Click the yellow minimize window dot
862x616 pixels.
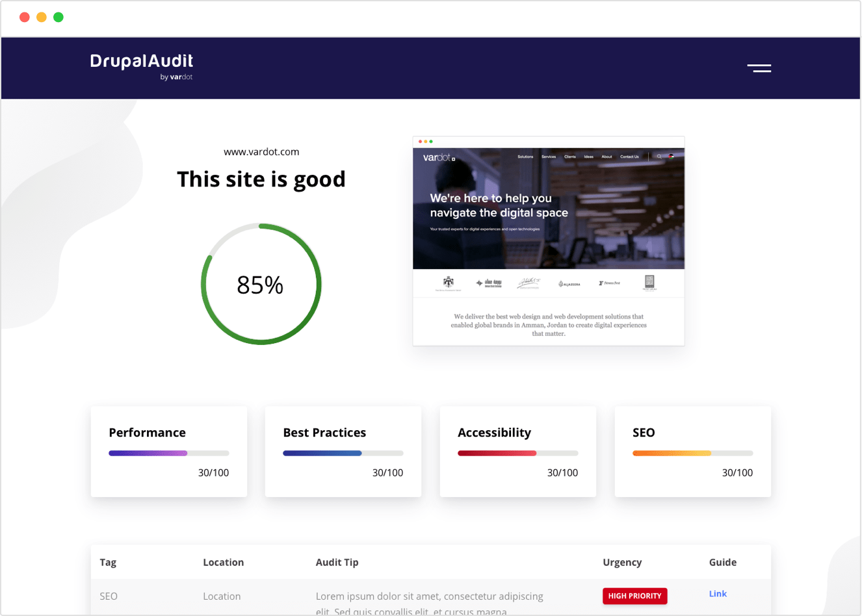(42, 17)
